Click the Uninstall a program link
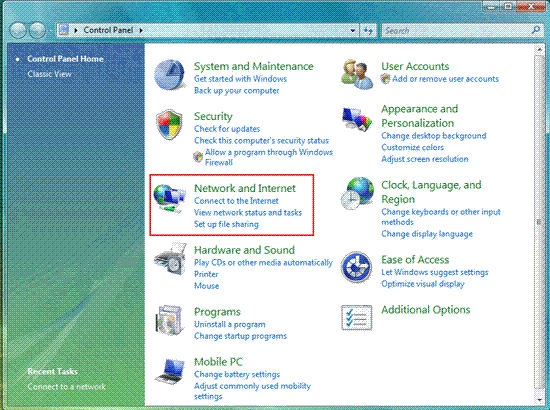Image resolution: width=550 pixels, height=410 pixels. (x=230, y=324)
